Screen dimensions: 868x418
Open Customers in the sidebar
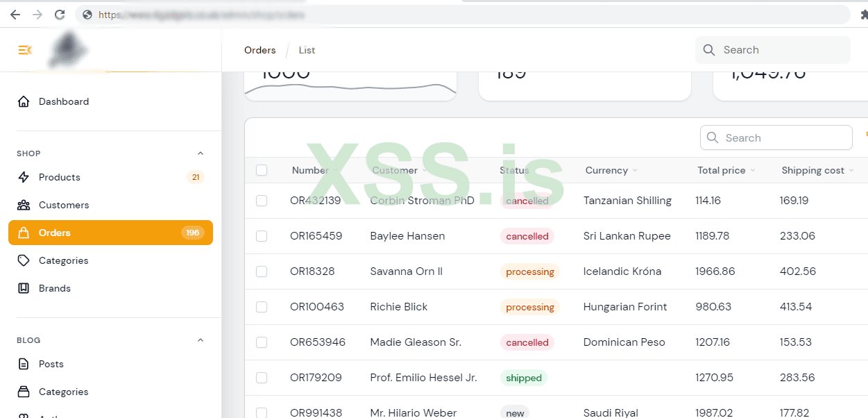110,205
